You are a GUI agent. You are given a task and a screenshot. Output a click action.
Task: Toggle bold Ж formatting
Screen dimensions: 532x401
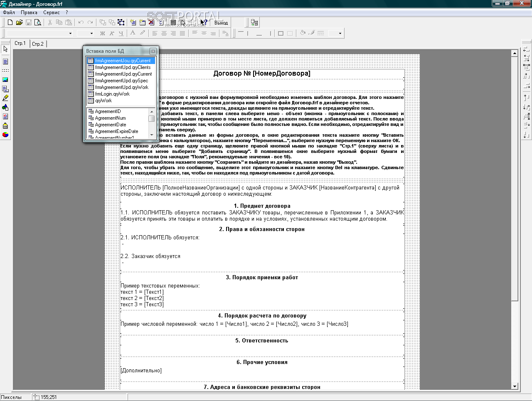pos(103,33)
